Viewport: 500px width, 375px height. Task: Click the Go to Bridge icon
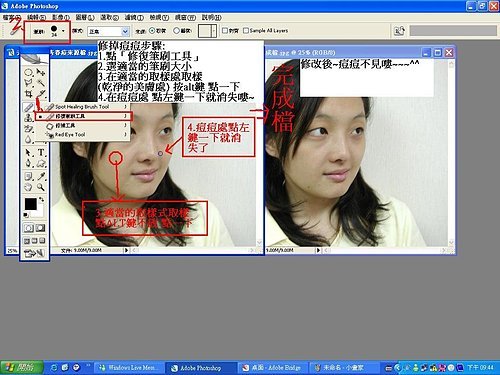pos(399,31)
